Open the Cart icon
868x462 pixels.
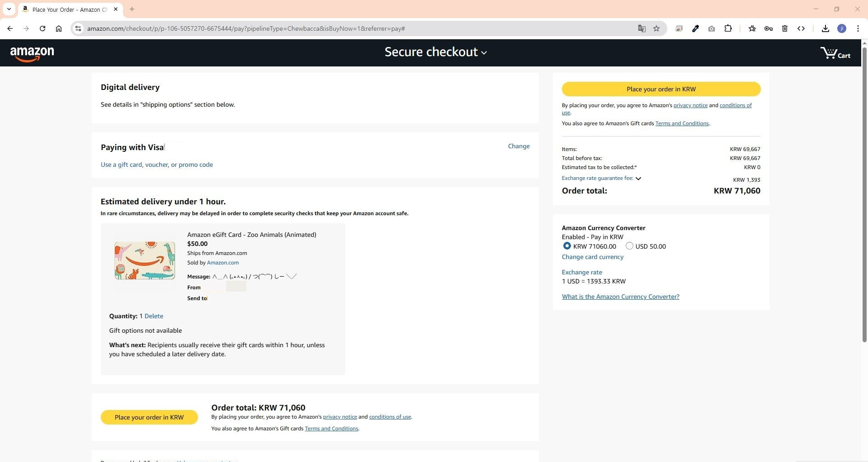tap(835, 53)
